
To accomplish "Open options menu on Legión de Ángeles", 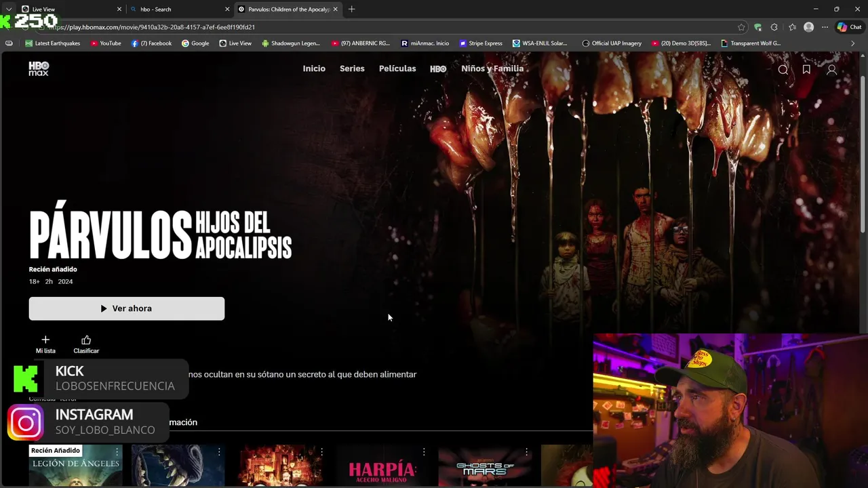I will point(117,451).
